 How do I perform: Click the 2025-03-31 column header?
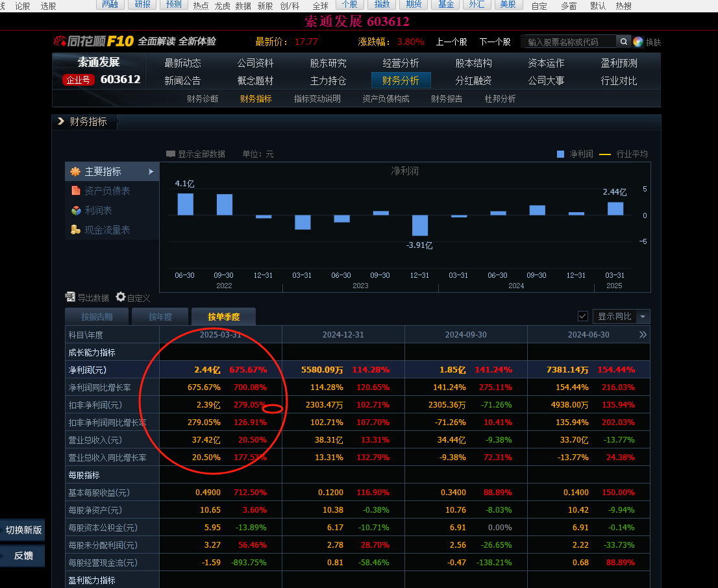pyautogui.click(x=220, y=335)
